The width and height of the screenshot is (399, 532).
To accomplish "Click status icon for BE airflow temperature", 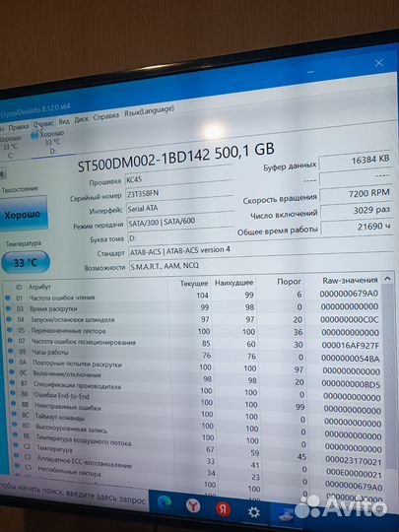I will [x=16, y=434].
